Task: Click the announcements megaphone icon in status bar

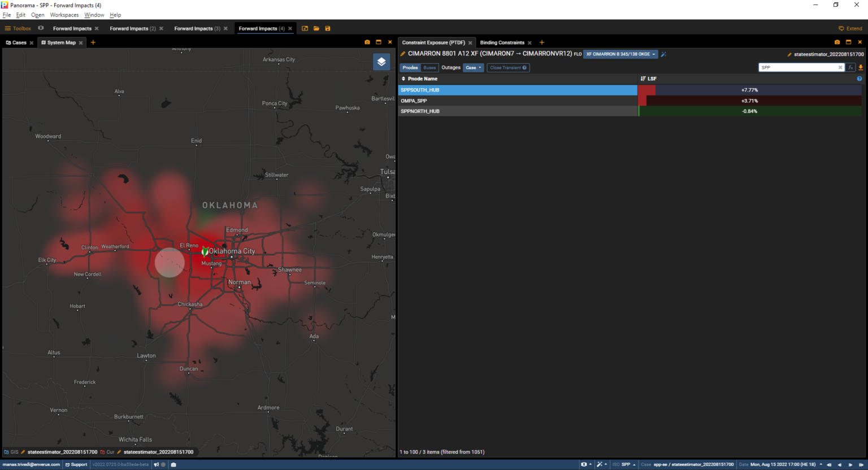Action: pos(157,464)
